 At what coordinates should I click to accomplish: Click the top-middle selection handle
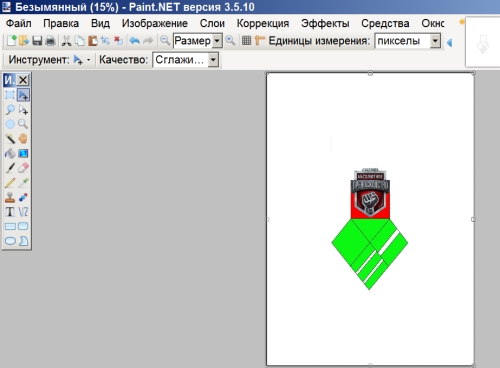point(370,73)
